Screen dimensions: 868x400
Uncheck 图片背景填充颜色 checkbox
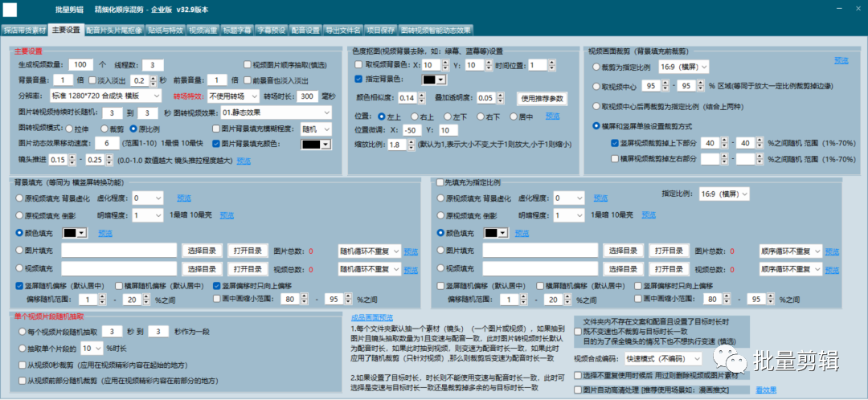(x=216, y=145)
